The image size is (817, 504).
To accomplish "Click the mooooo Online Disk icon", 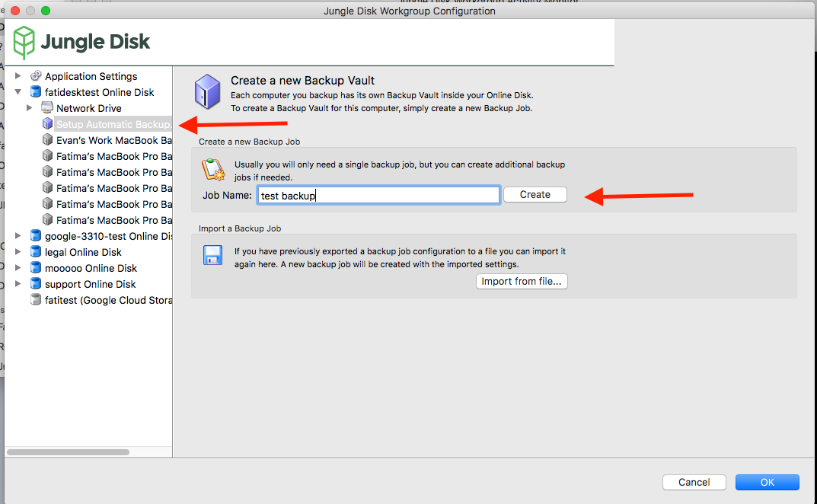I will [36, 268].
